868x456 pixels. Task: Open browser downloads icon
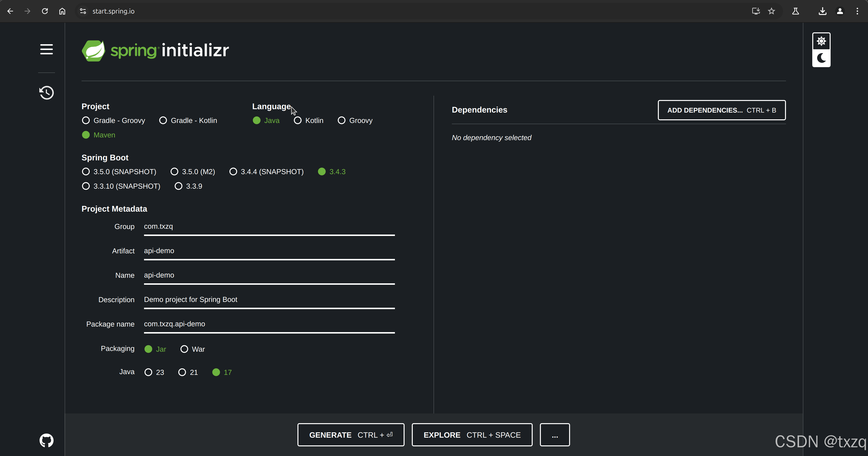822,11
